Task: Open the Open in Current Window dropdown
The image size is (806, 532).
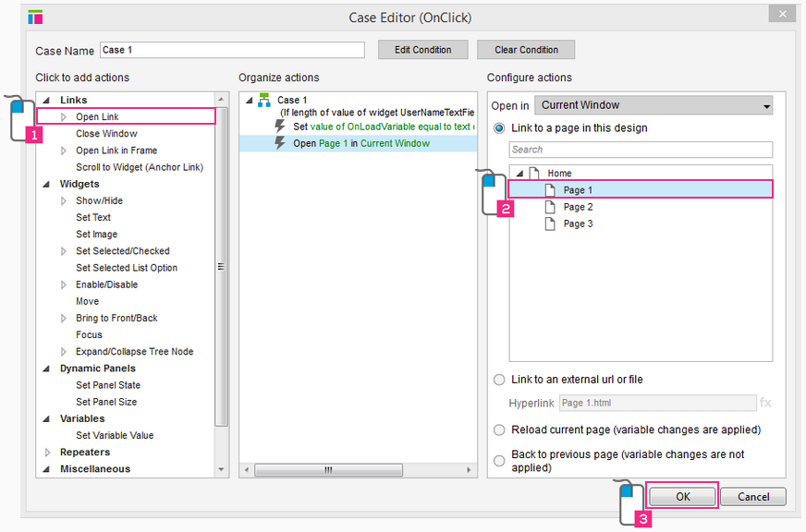Action: (654, 106)
